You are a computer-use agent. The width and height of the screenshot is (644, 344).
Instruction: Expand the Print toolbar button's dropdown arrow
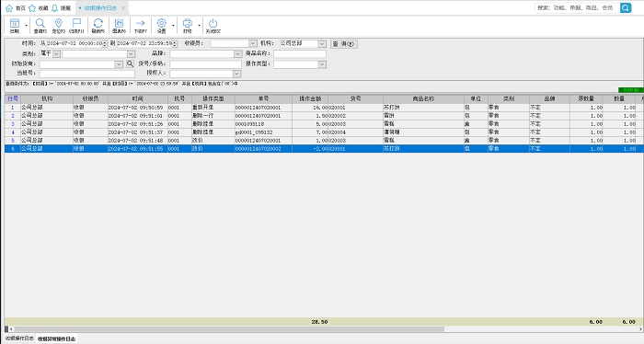click(200, 26)
